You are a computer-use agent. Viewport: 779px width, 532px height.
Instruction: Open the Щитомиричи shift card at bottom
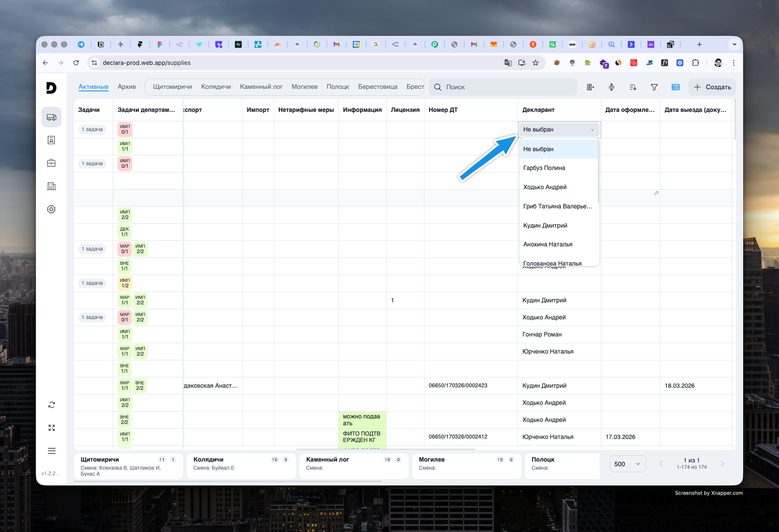(128, 466)
